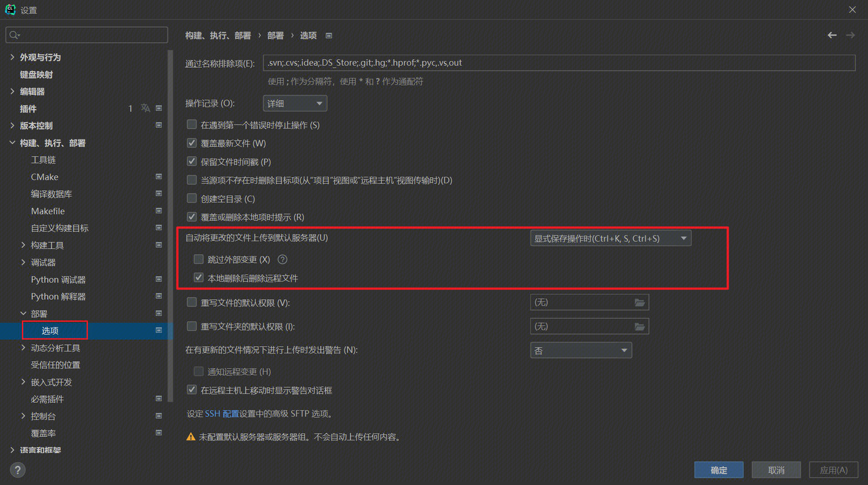Uncheck 覆盖最新文件 checkbox

click(x=192, y=143)
